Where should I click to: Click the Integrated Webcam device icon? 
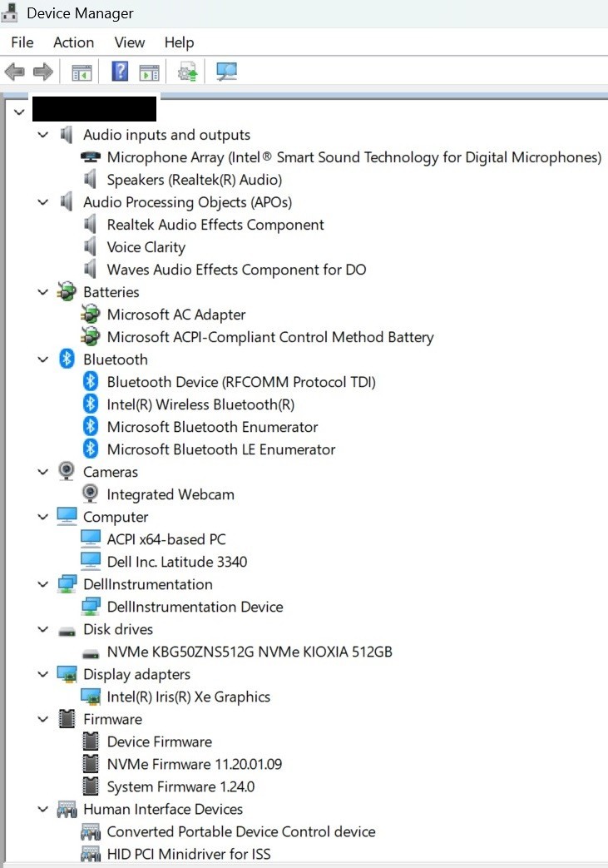[90, 494]
